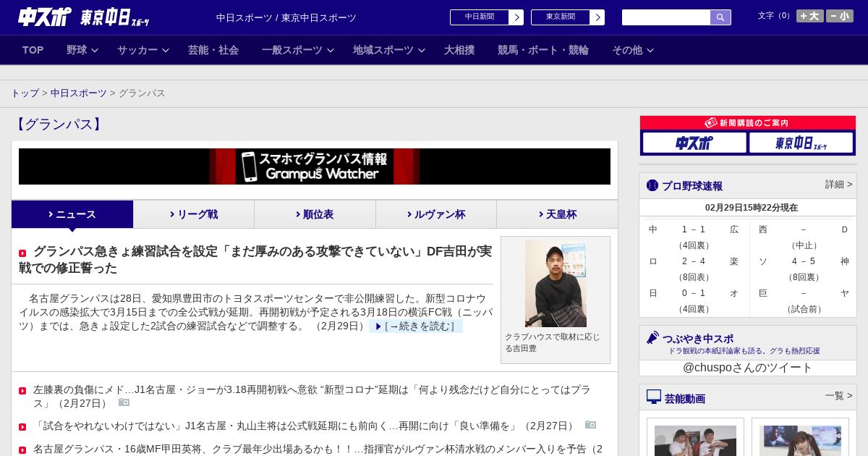Switch to the 天皇杯 tab
Image resolution: width=868 pixels, height=456 pixels.
point(557,214)
